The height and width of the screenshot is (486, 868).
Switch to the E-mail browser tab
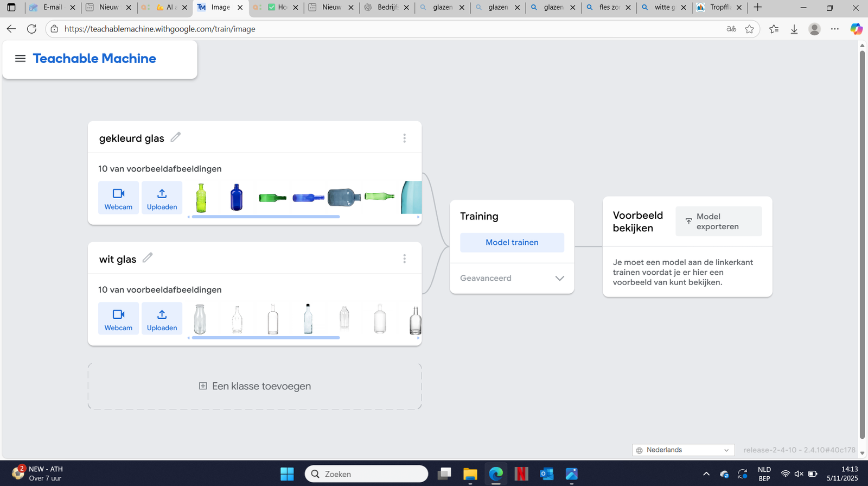52,8
